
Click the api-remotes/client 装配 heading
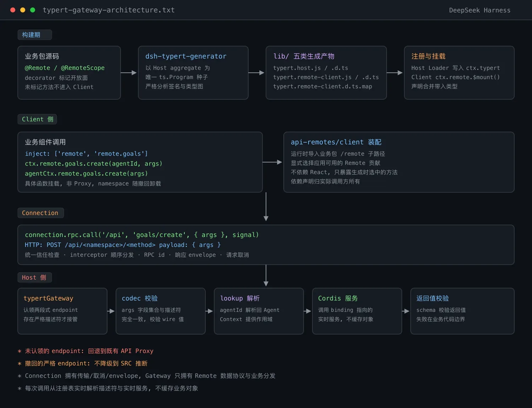tap(336, 142)
